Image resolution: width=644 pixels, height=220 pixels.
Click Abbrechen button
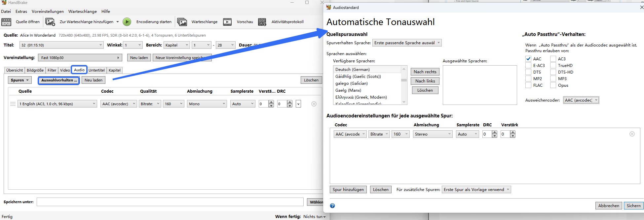pyautogui.click(x=609, y=206)
